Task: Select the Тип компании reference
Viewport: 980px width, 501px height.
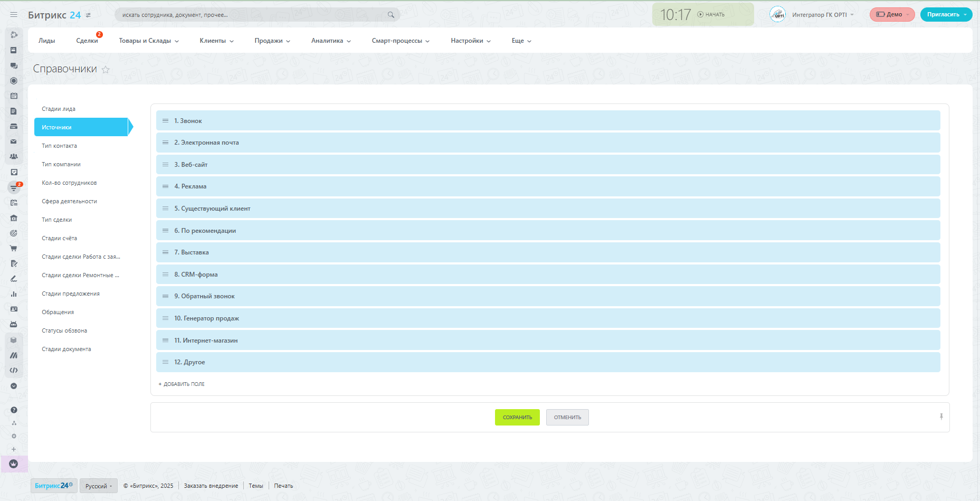Action: 61,164
